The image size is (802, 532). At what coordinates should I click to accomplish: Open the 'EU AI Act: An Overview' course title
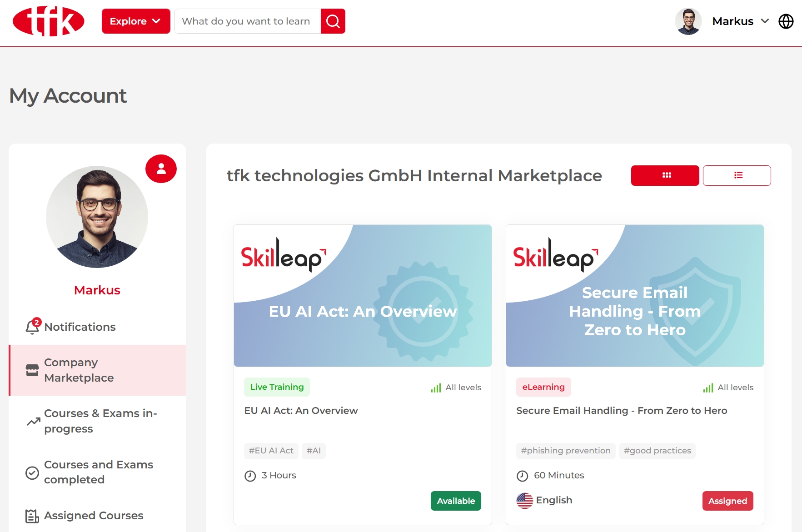tap(301, 411)
